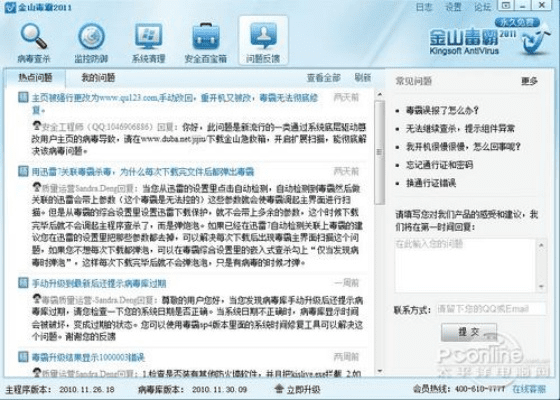Click the 病毒库版本 2010.11.30.09 text
The image size is (560, 400).
(x=192, y=389)
